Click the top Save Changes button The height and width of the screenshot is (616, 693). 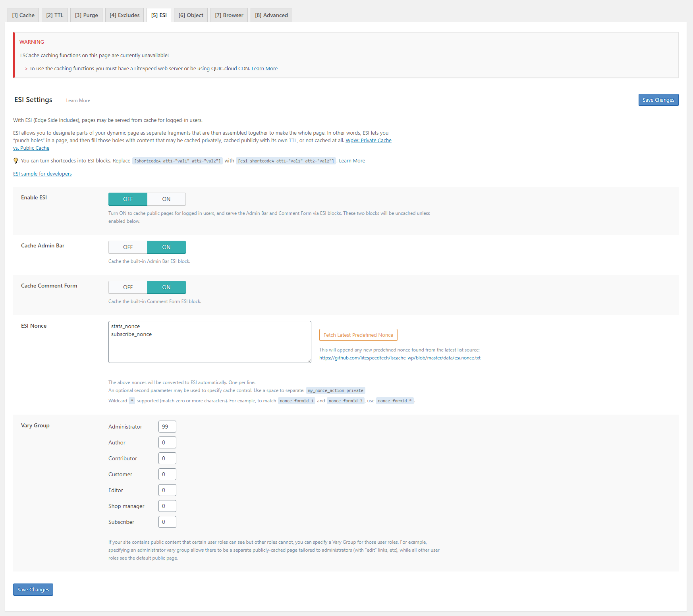click(x=658, y=100)
